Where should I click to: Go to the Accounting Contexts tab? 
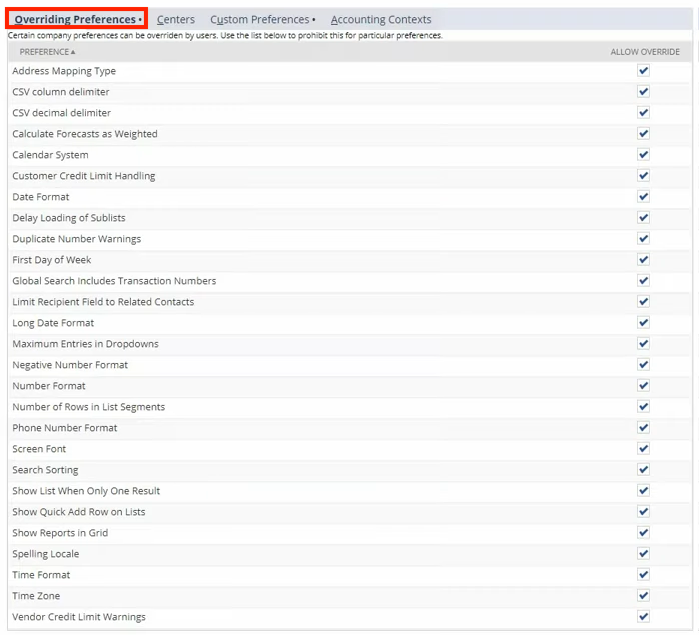pyautogui.click(x=381, y=20)
